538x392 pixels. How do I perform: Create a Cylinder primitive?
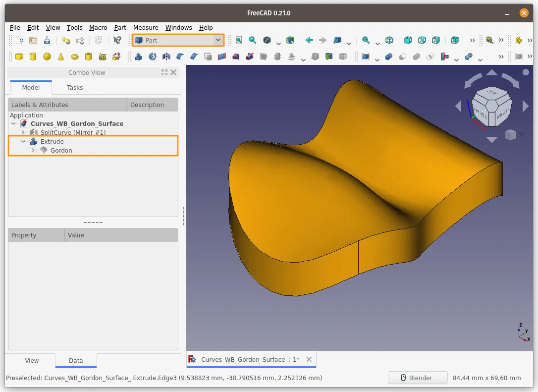pos(33,56)
